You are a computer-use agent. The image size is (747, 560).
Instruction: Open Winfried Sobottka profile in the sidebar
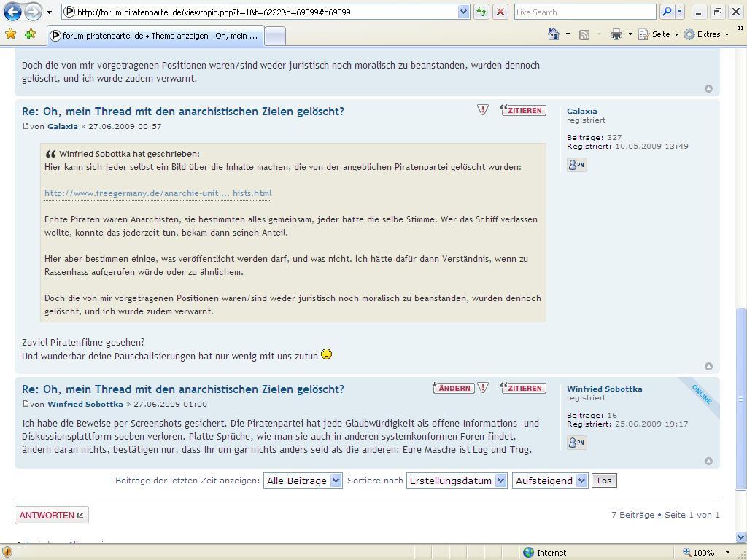pyautogui.click(x=605, y=389)
